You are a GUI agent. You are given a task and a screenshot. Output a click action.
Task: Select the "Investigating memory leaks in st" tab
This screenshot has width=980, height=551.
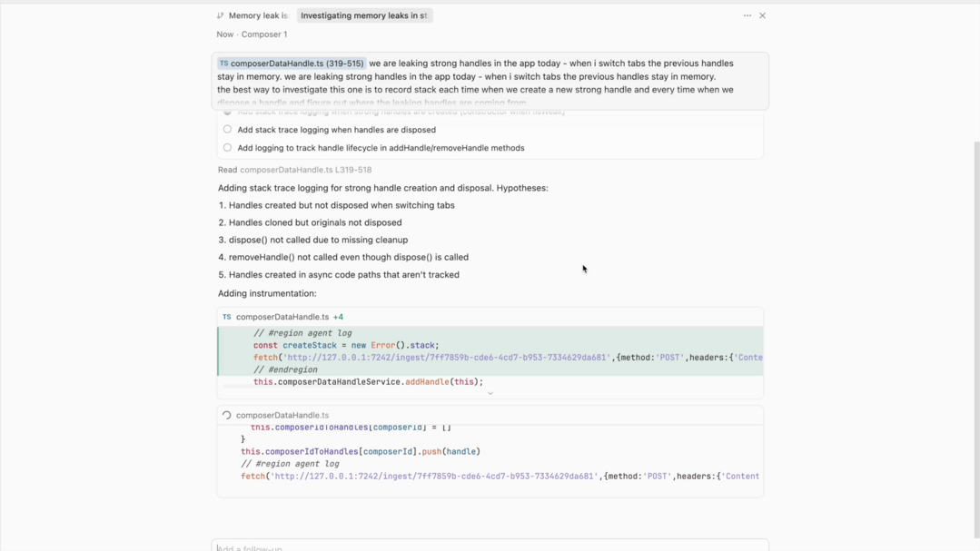363,15
